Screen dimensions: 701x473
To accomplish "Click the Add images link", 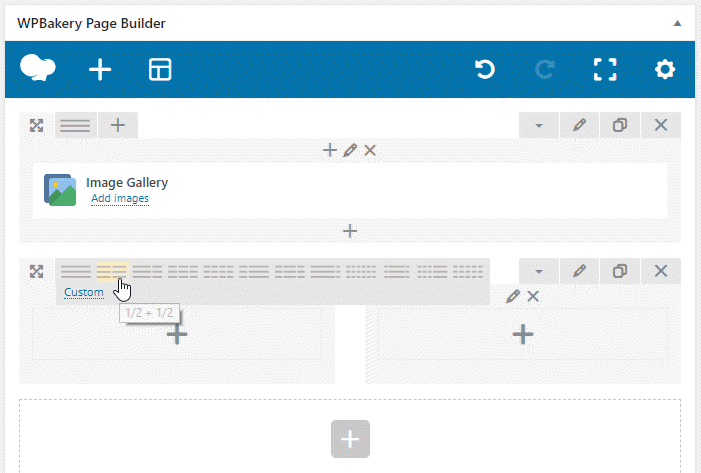I will click(120, 198).
